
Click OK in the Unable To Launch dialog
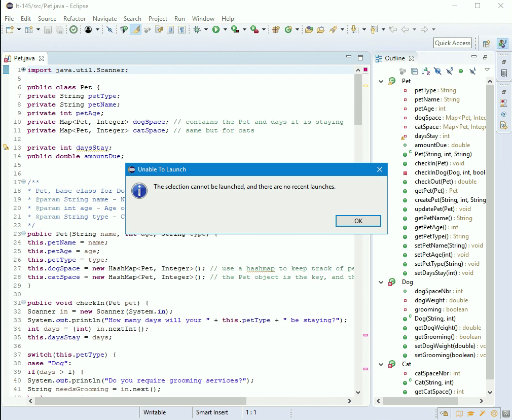pyautogui.click(x=358, y=221)
